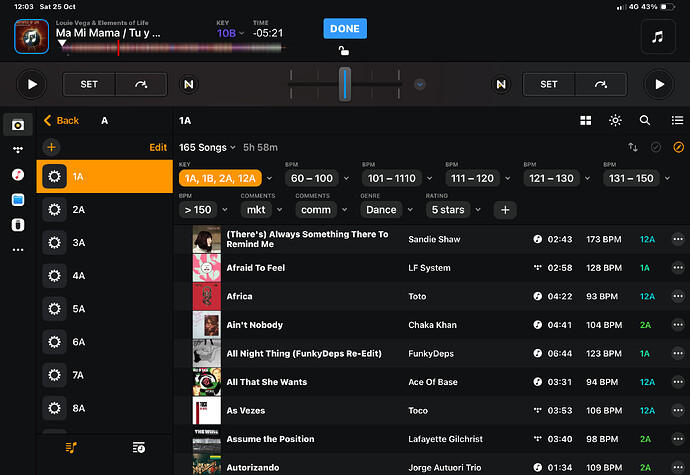Open dropdown next to 121 – 130 BPM filter

pos(587,178)
